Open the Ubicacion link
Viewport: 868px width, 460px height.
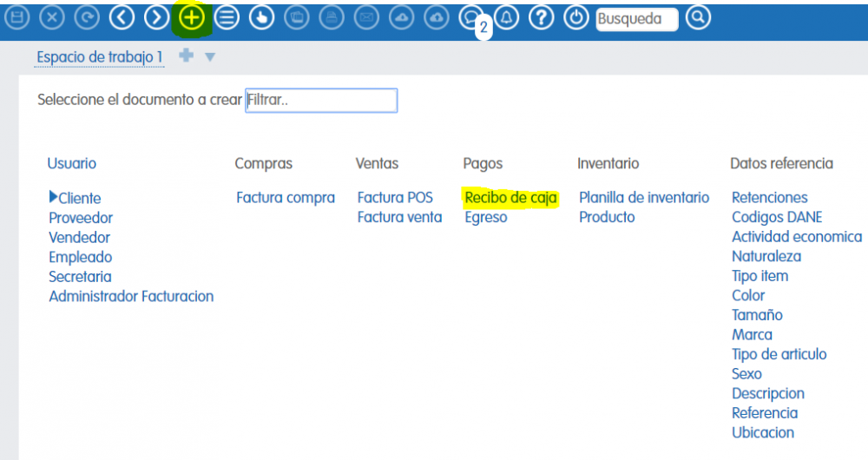(x=763, y=432)
